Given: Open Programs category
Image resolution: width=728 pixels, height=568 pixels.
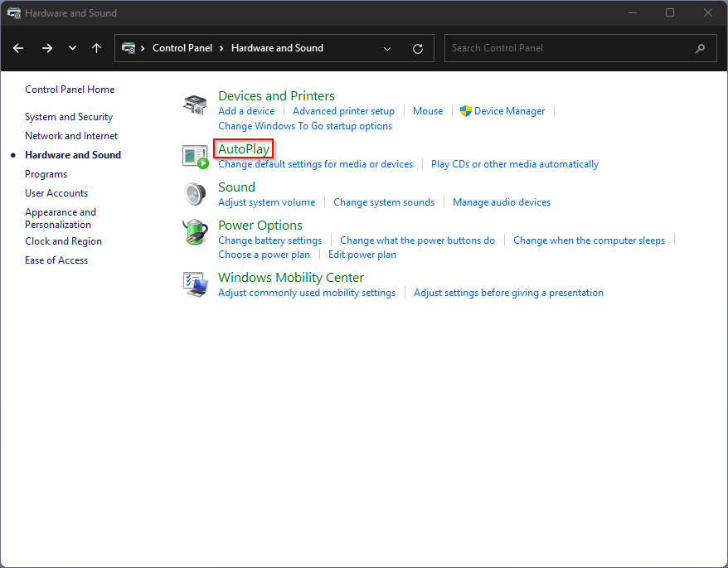Looking at the screenshot, I should click(x=46, y=174).
